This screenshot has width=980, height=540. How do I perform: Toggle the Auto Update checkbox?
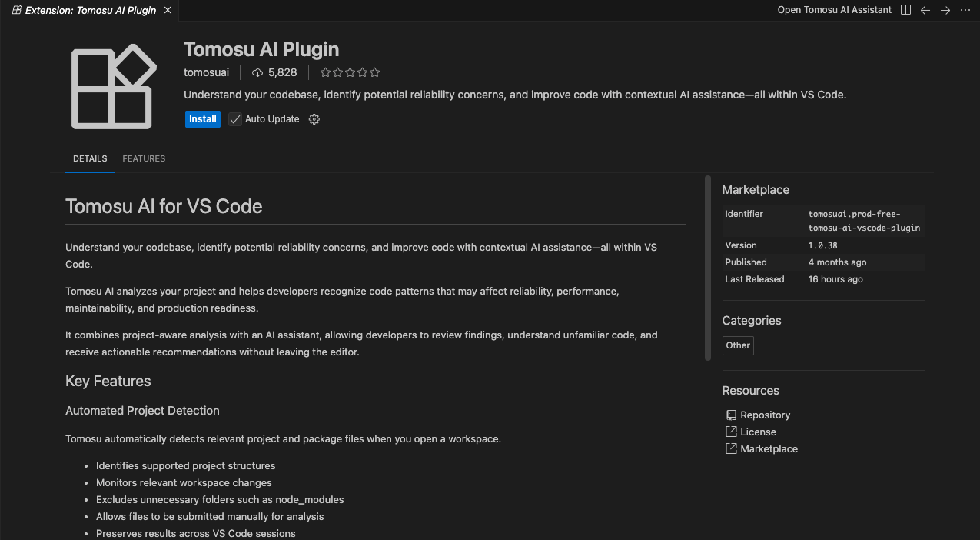[235, 119]
